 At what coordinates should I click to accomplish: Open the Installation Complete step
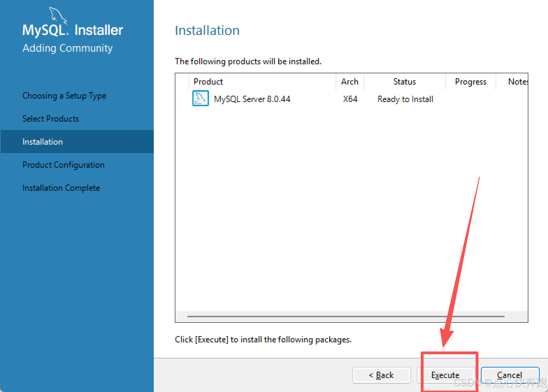tap(61, 188)
